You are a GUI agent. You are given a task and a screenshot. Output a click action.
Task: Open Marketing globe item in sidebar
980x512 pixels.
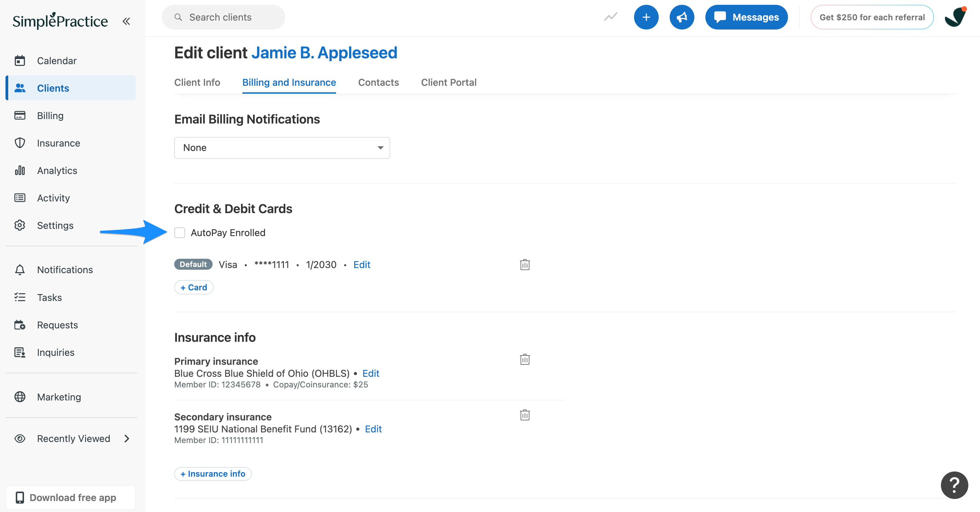click(71, 397)
